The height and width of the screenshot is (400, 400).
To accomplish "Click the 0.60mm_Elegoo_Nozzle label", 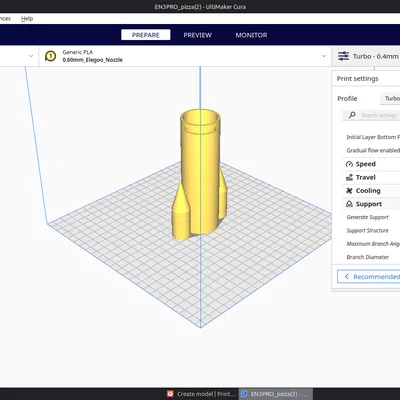I will click(93, 60).
